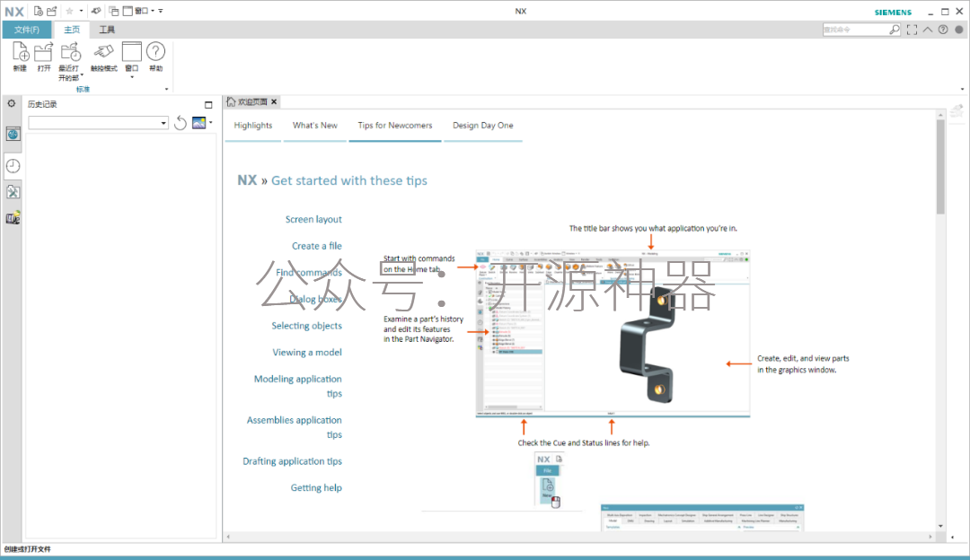970x560 pixels.
Task: Click the Open folder icon in quick access toolbar
Action: [x=52, y=11]
